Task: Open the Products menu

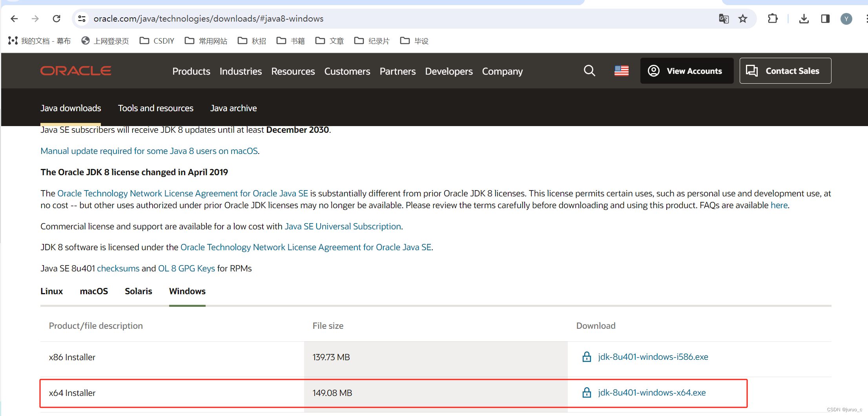Action: click(191, 71)
